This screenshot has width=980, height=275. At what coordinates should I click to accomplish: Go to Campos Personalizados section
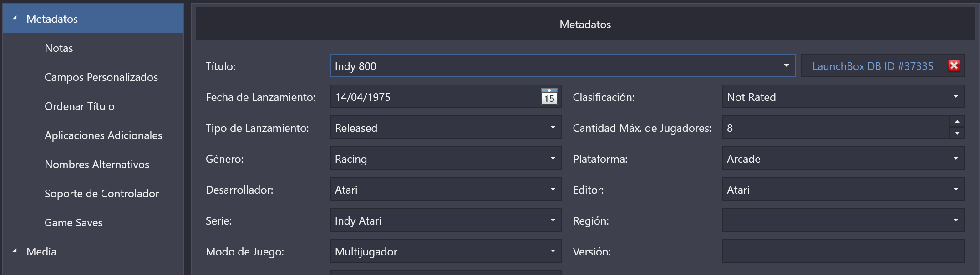(101, 77)
